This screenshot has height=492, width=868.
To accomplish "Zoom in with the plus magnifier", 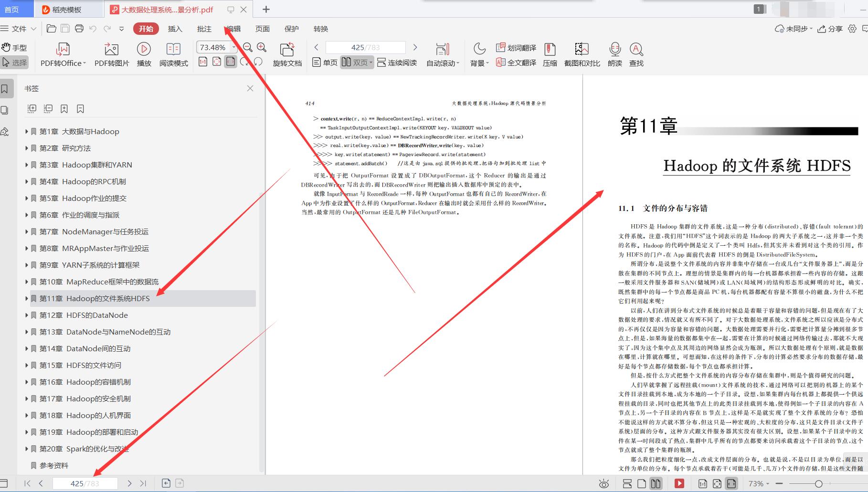I will (x=262, y=47).
